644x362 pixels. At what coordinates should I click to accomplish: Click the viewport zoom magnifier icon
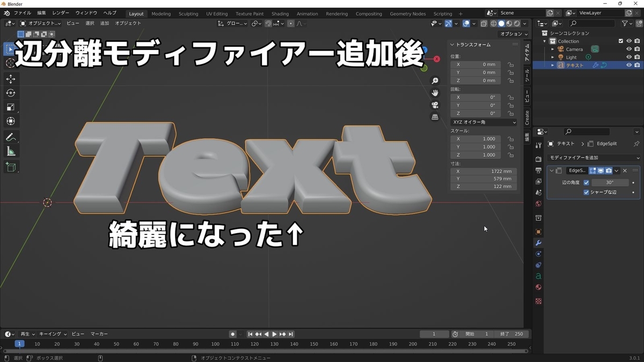coord(435,80)
